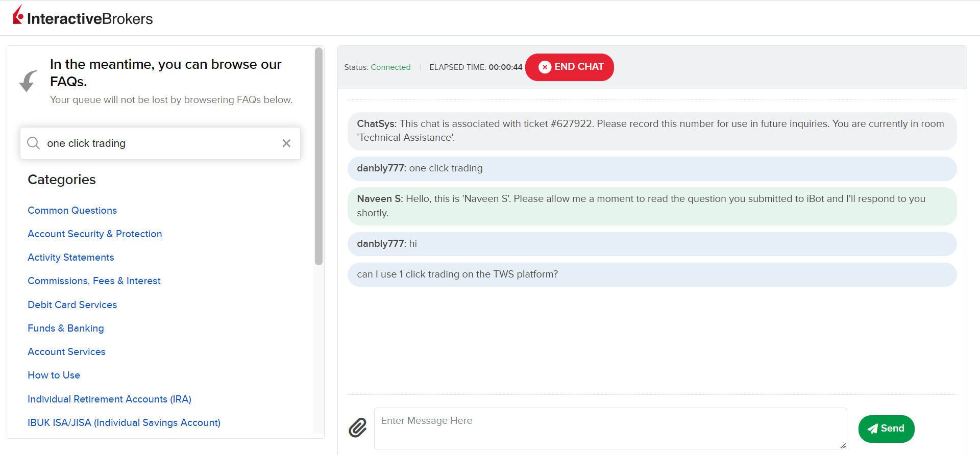The image size is (980, 455).
Task: Click the Naveen S greeting message
Action: [x=652, y=206]
